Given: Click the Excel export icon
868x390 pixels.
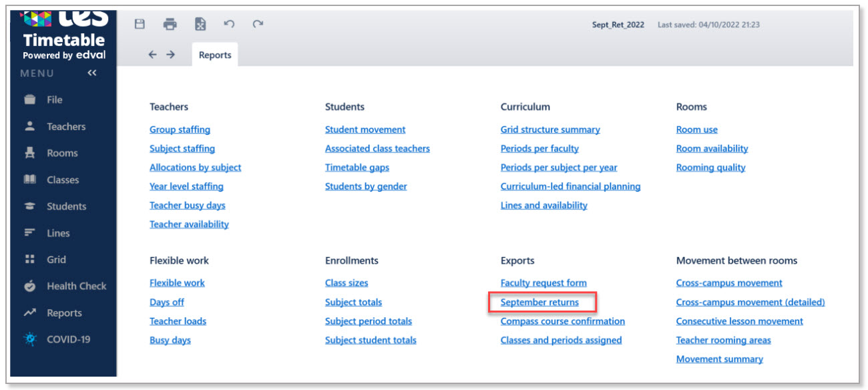Looking at the screenshot, I should click(x=200, y=25).
